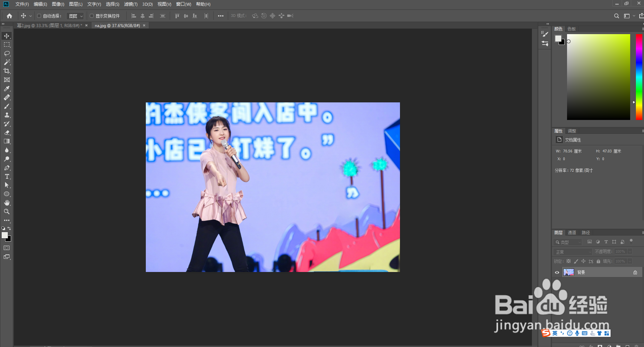The image size is (644, 347).
Task: Select the Eyedropper tool
Action: [7, 89]
